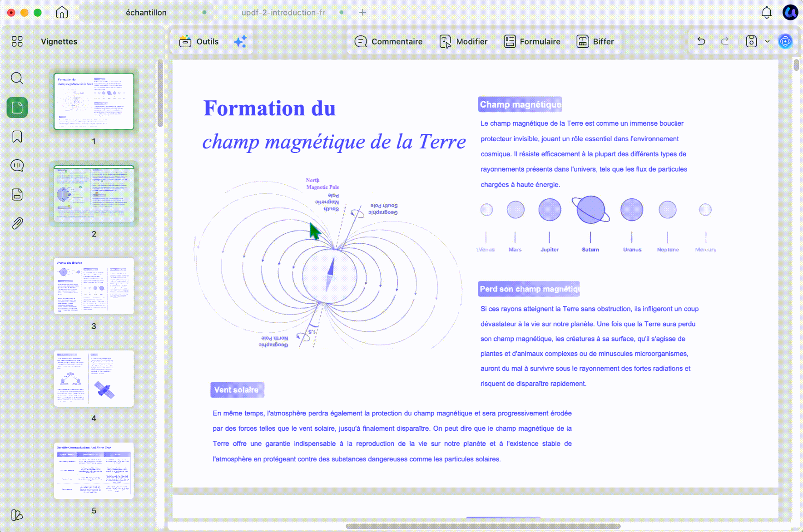The image size is (803, 532).
Task: Open the comments list panel
Action: 17,166
